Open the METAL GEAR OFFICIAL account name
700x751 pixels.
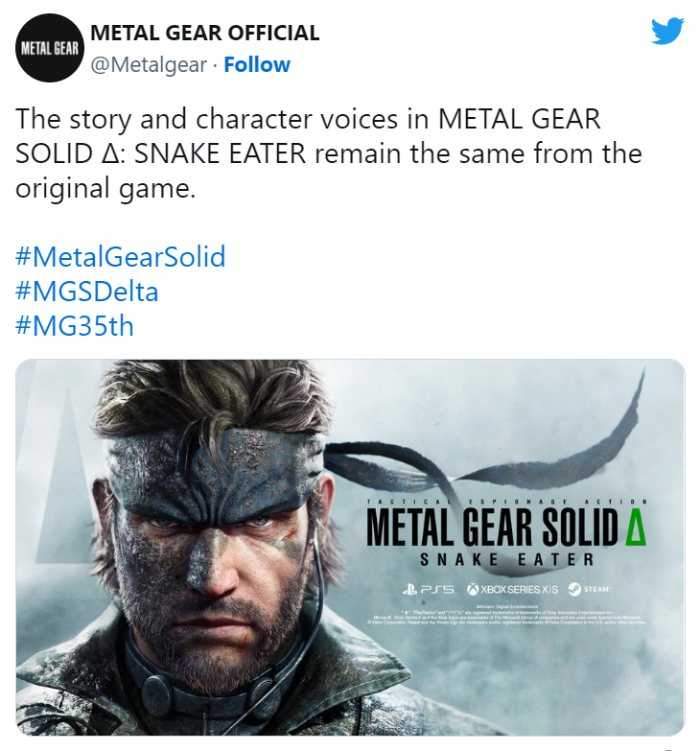204,34
